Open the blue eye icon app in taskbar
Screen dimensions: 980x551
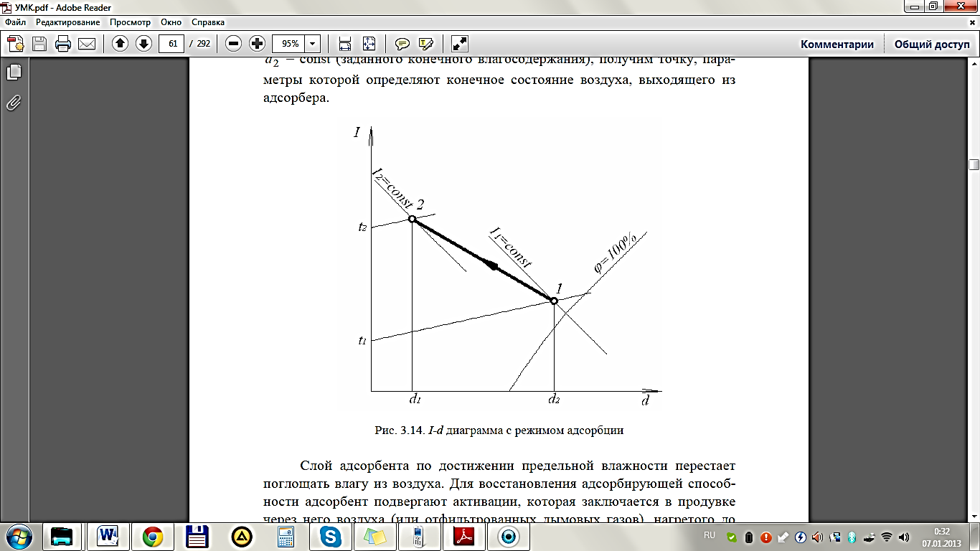coord(509,536)
